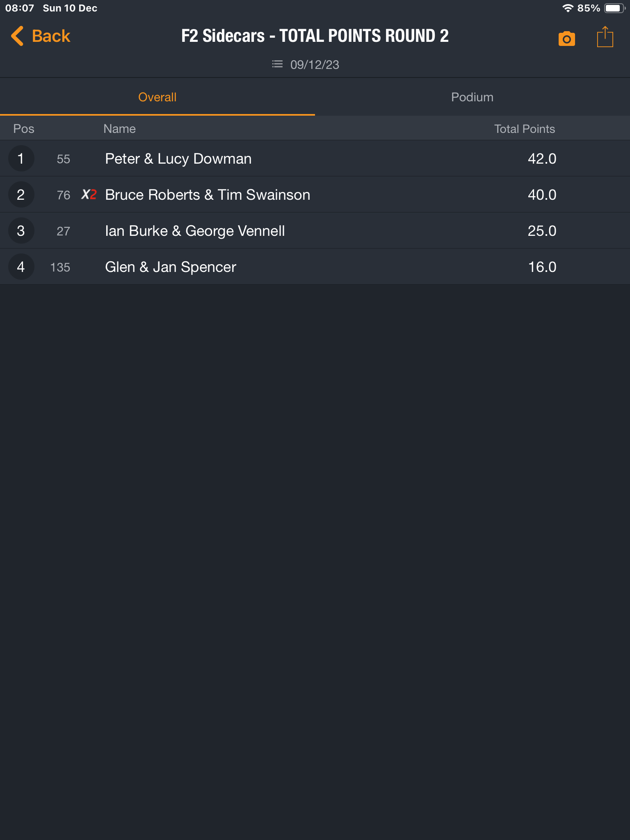Tap the list icon beside date
The height and width of the screenshot is (840, 630).
[x=277, y=64]
